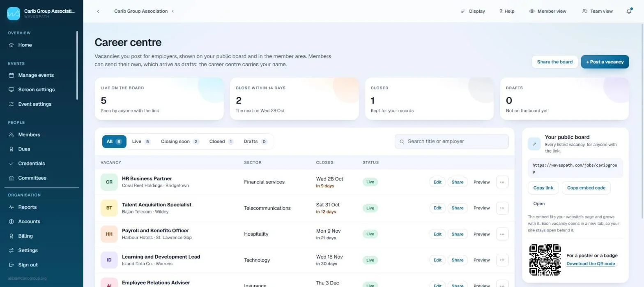This screenshot has height=287, width=644.
Task: Focus the Search title or employer field
Action: (x=451, y=141)
